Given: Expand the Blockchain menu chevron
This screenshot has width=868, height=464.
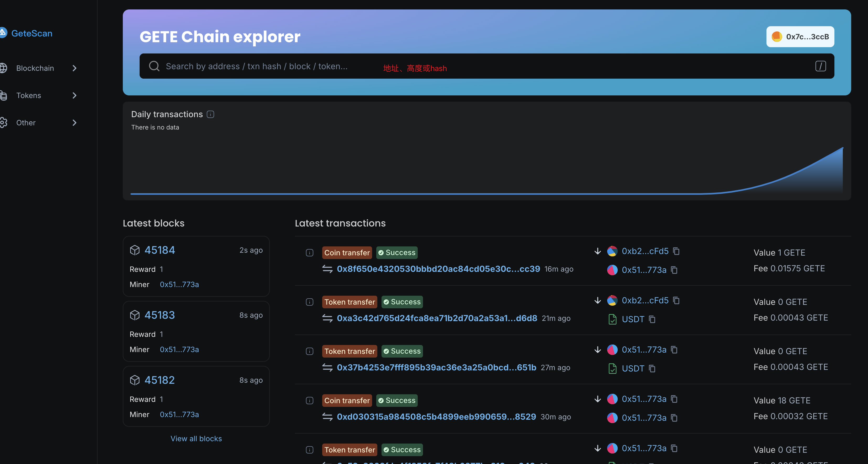Looking at the screenshot, I should pyautogui.click(x=75, y=68).
